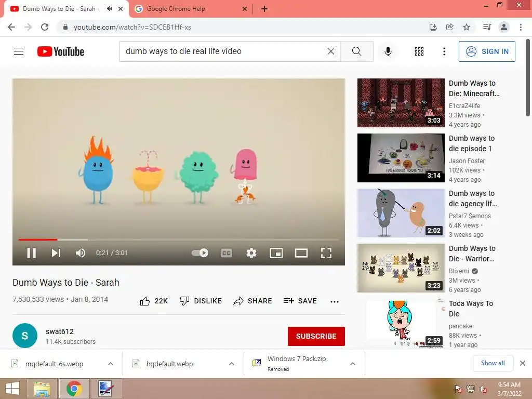The height and width of the screenshot is (399, 532).
Task: Open a new Chrome tab
Action: coord(264,9)
